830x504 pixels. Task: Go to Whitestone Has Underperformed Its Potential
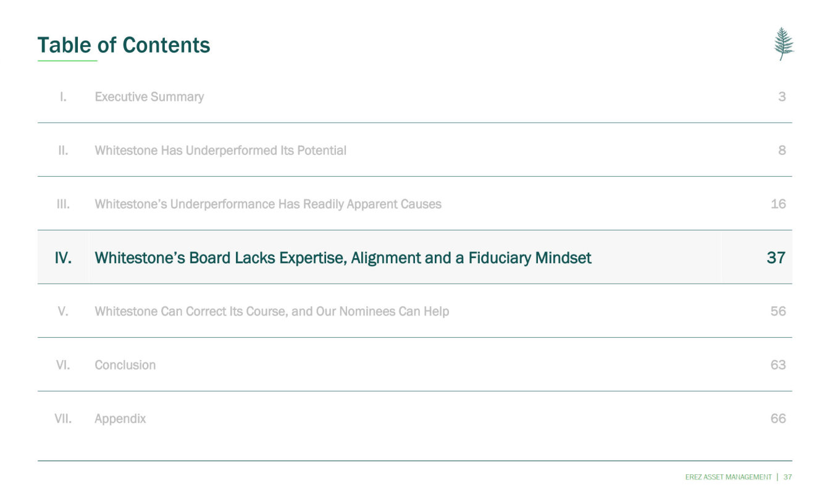tap(220, 151)
